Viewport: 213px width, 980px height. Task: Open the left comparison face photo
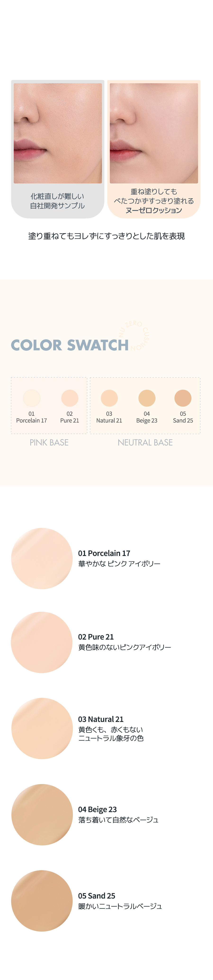tap(58, 134)
